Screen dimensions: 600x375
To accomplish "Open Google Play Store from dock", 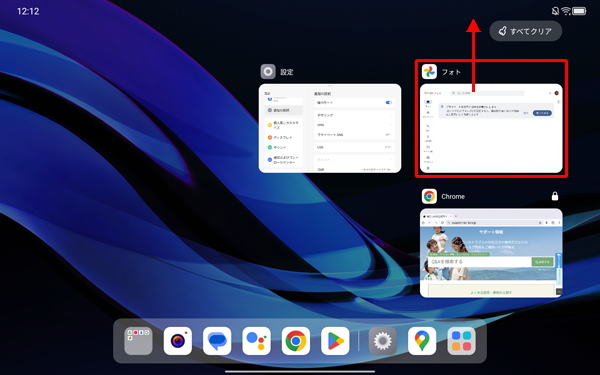I will point(335,341).
